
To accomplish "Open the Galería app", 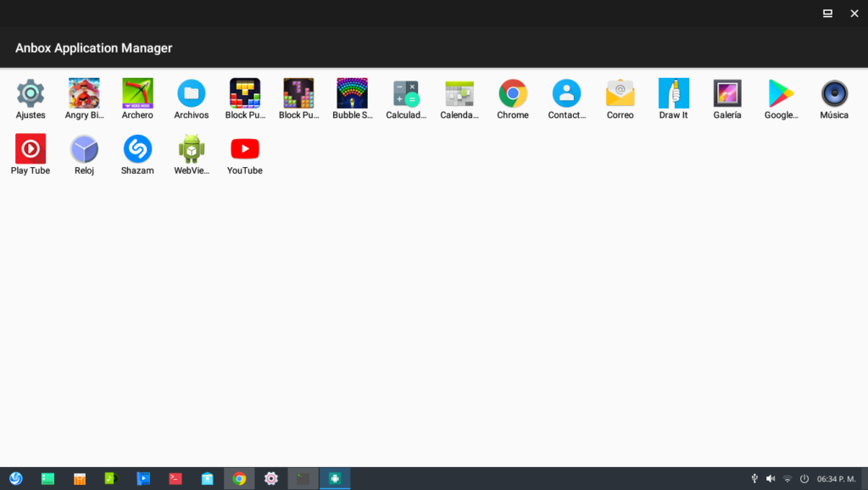I will tap(727, 94).
